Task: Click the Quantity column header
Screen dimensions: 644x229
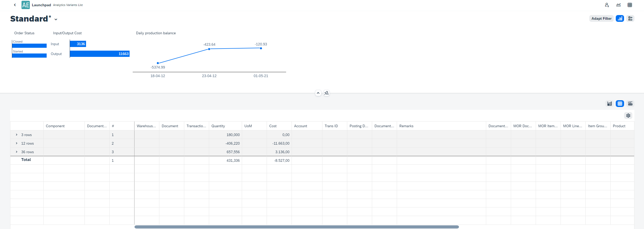Action: point(218,126)
